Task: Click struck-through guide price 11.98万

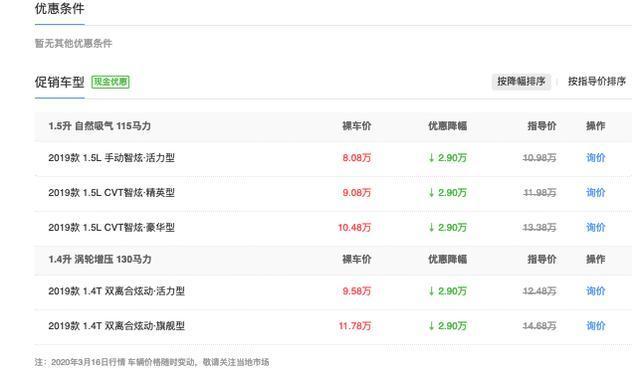Action: pyautogui.click(x=540, y=193)
